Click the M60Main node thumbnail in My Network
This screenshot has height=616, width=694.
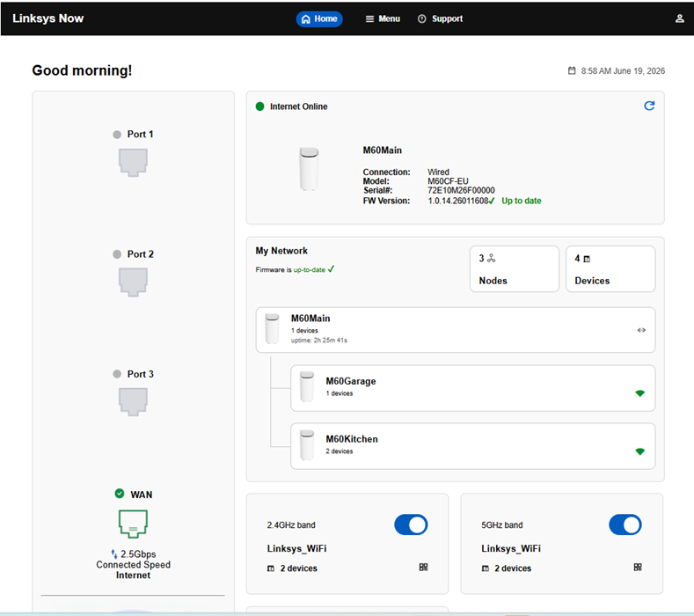coord(272,328)
